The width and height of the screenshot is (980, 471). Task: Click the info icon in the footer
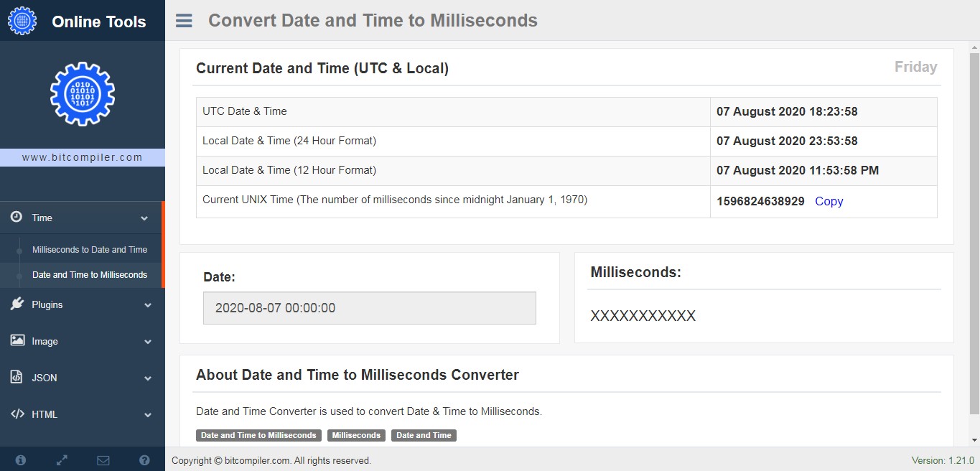(20, 460)
